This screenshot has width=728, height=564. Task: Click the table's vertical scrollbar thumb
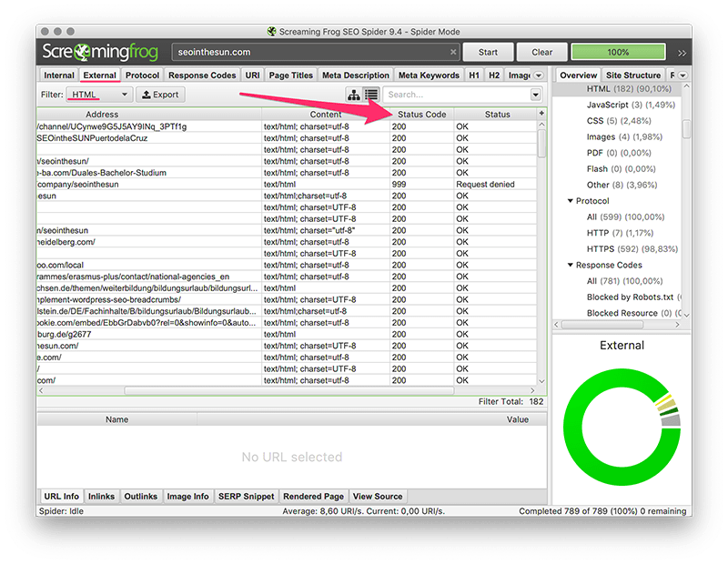point(541,144)
